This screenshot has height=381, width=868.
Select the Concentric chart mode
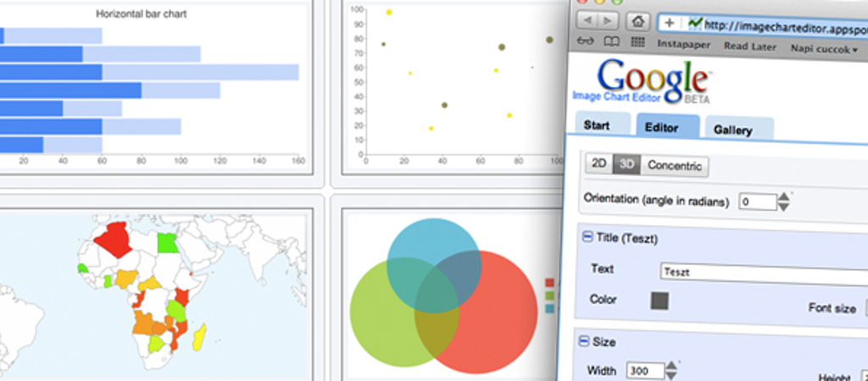[x=674, y=166]
